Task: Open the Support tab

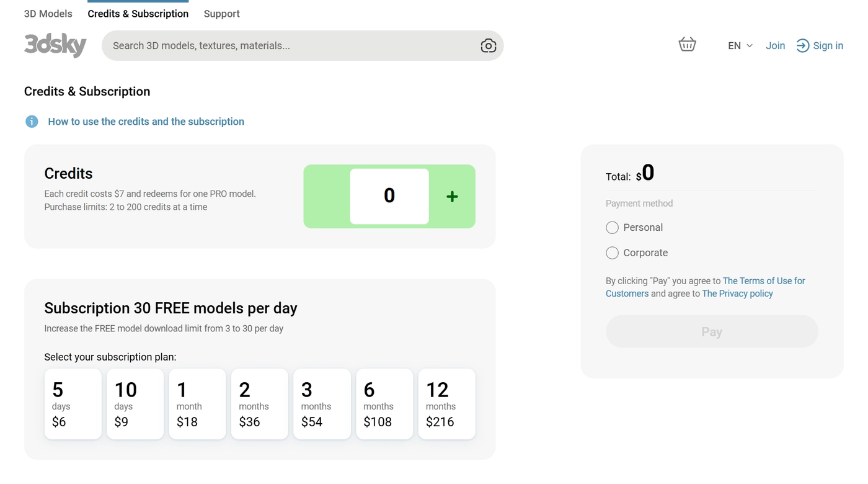Action: pyautogui.click(x=221, y=14)
